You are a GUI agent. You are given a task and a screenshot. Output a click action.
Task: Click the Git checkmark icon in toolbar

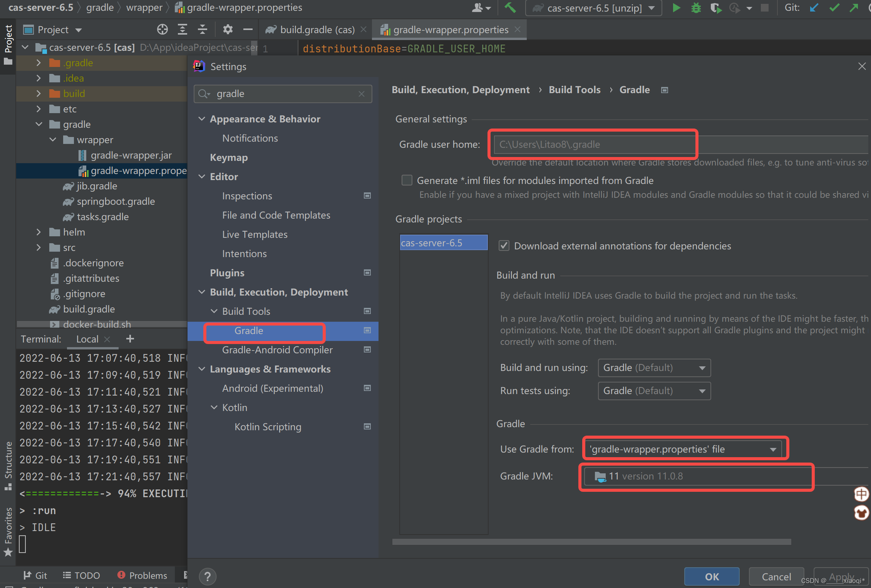[x=835, y=9]
